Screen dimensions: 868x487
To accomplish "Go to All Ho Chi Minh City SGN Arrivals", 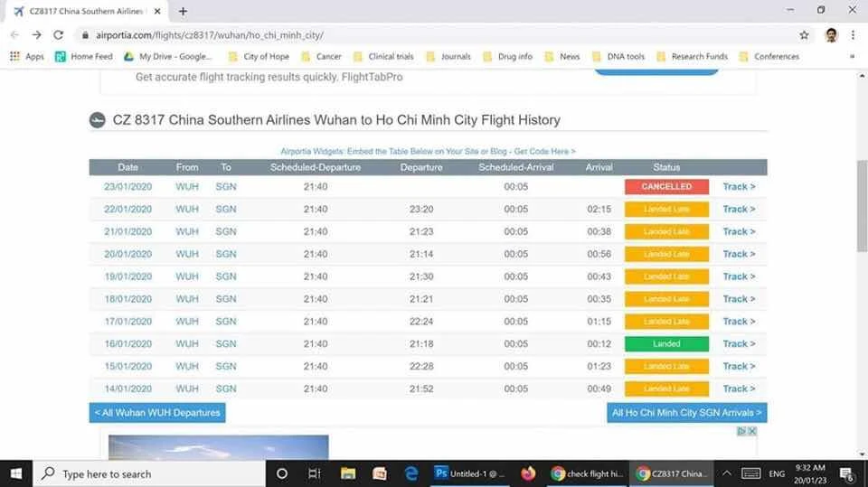I will 686,412.
